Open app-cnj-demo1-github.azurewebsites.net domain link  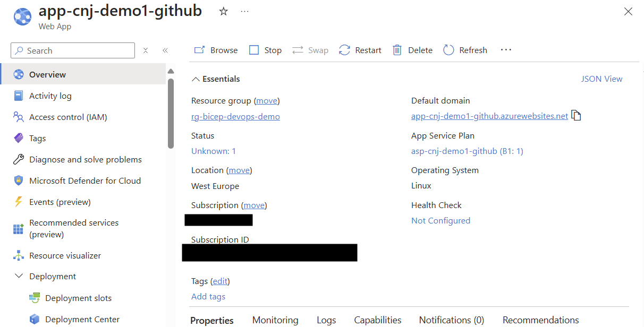[x=489, y=116]
